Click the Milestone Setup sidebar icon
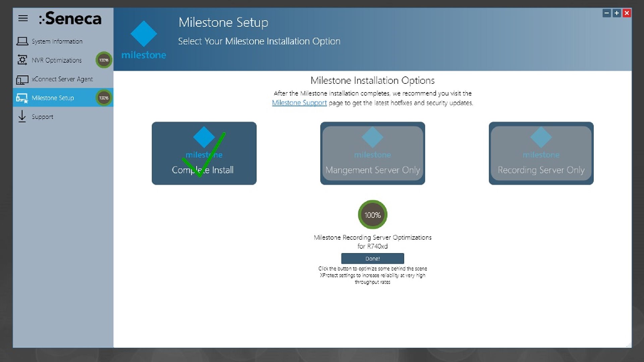This screenshot has height=362, width=644. [x=22, y=98]
